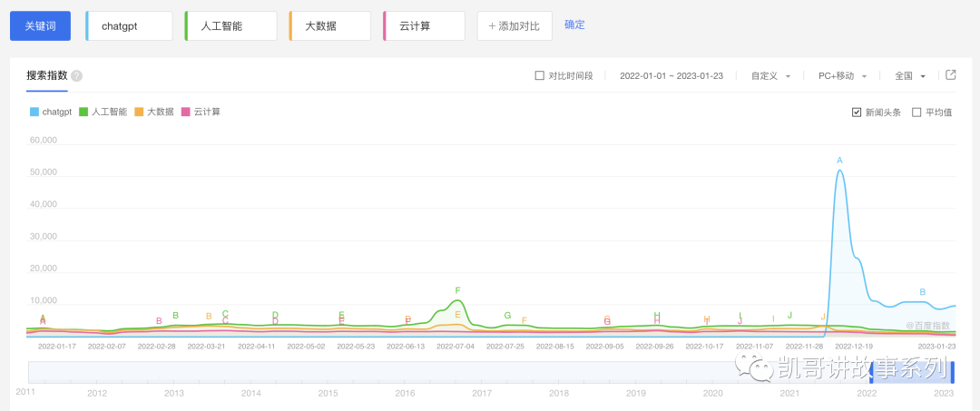Click orange news marker B near 2022-03-21
Image resolution: width=980 pixels, height=411 pixels.
(209, 316)
